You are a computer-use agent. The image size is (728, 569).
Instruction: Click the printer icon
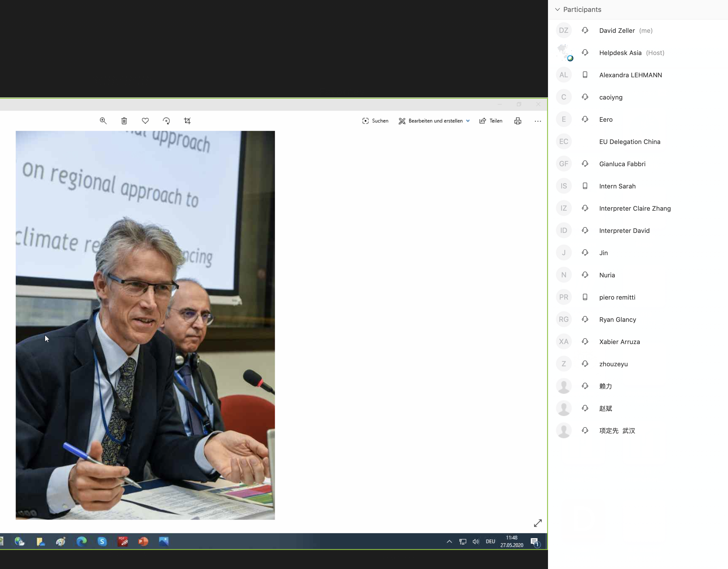tap(517, 121)
